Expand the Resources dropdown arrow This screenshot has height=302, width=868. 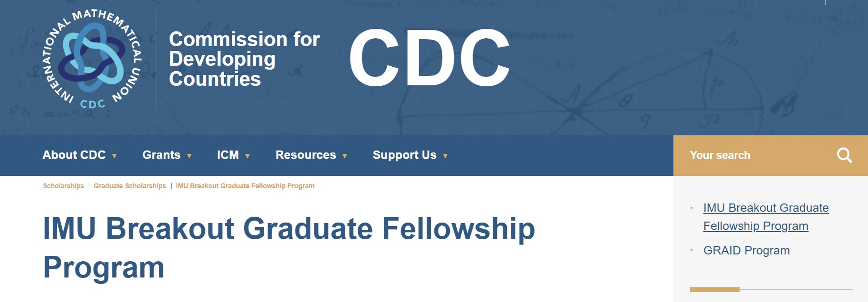345,156
